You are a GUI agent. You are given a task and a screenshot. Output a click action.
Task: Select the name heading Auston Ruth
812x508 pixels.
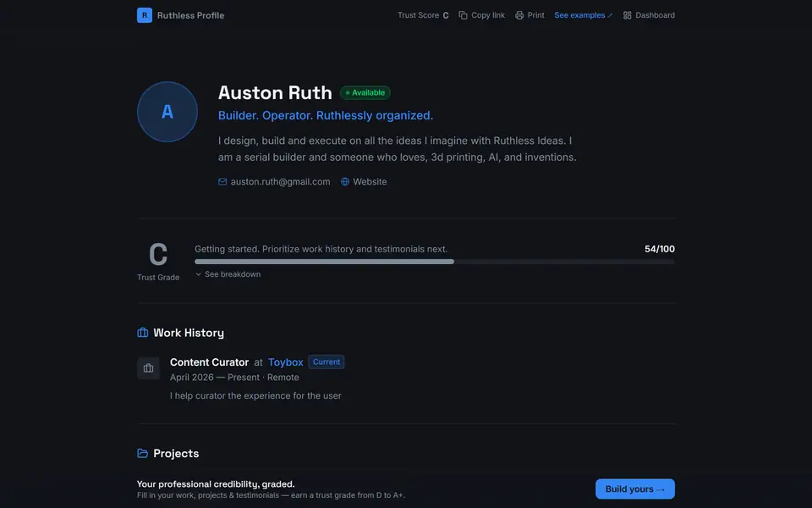coord(275,93)
